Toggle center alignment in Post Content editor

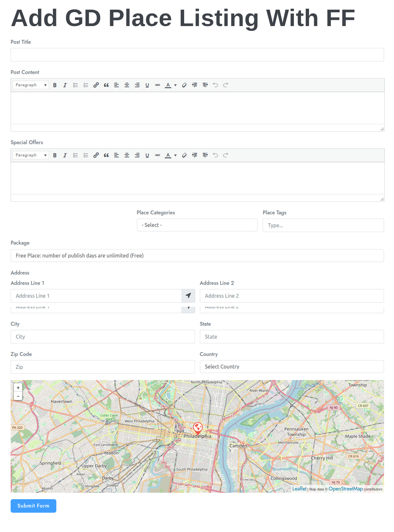pyautogui.click(x=127, y=85)
